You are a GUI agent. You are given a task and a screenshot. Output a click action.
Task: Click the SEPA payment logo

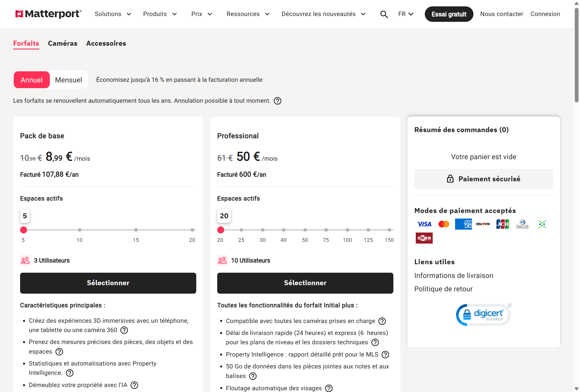coord(424,238)
